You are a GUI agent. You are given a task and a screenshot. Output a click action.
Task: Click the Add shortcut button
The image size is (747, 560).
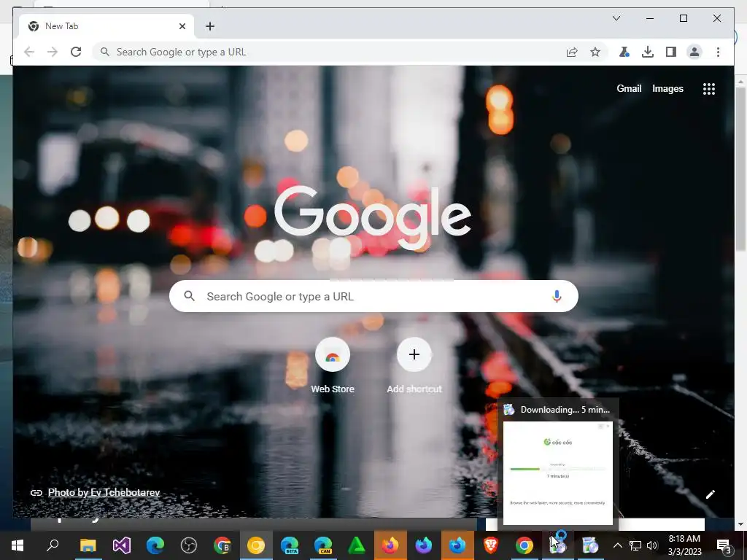[x=414, y=366]
